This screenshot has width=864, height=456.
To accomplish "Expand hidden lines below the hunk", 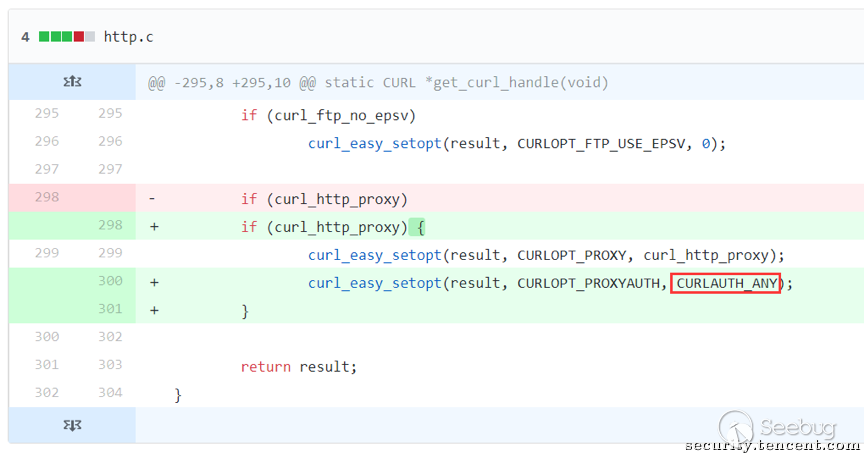I will coord(72,425).
